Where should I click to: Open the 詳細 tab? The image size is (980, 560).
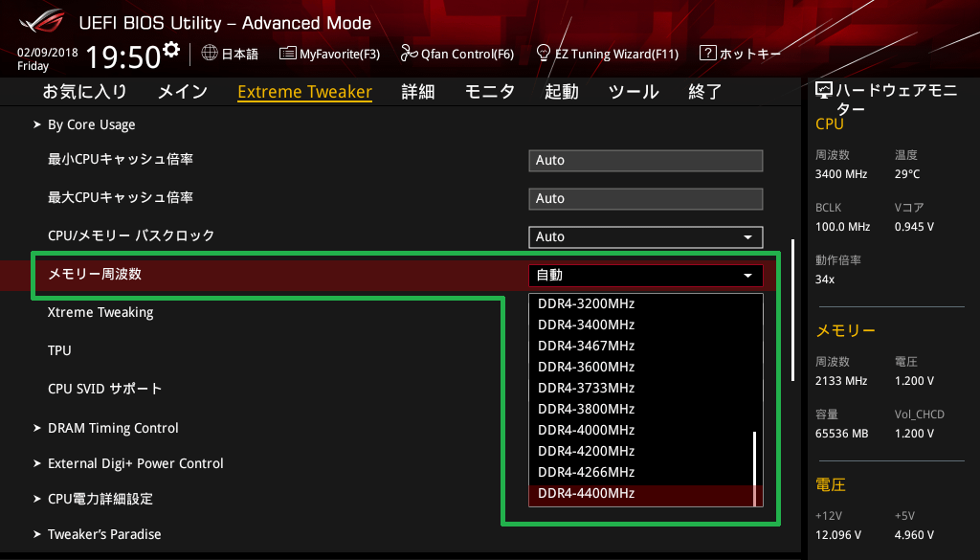tap(418, 92)
